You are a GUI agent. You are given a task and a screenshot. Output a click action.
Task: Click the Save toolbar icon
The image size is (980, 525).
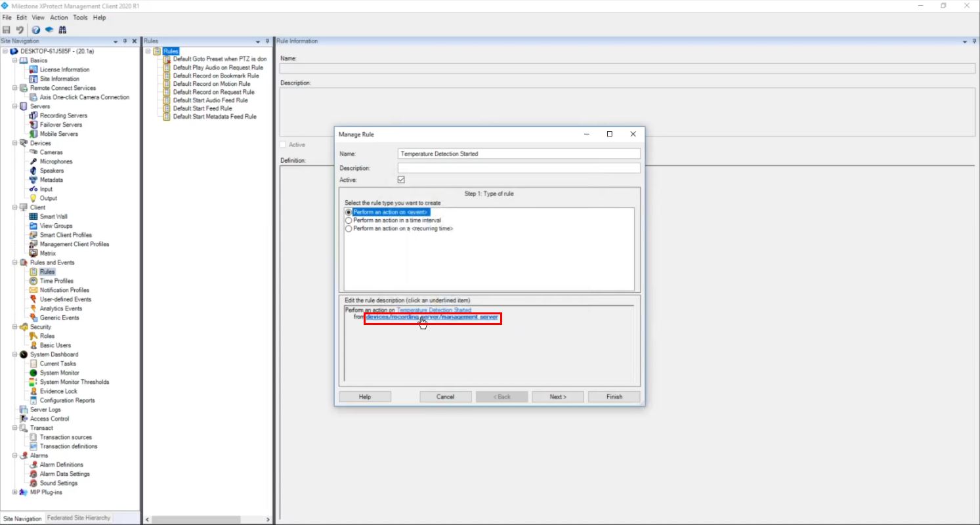(7, 30)
